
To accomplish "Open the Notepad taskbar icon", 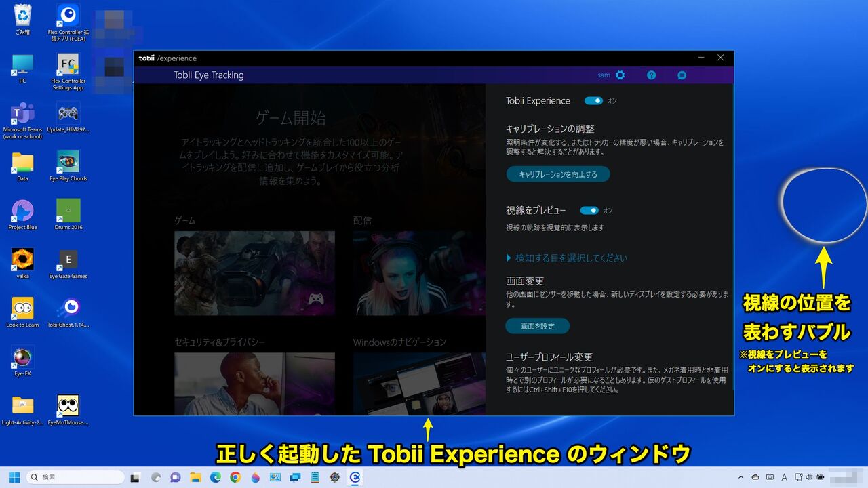I will 315,477.
